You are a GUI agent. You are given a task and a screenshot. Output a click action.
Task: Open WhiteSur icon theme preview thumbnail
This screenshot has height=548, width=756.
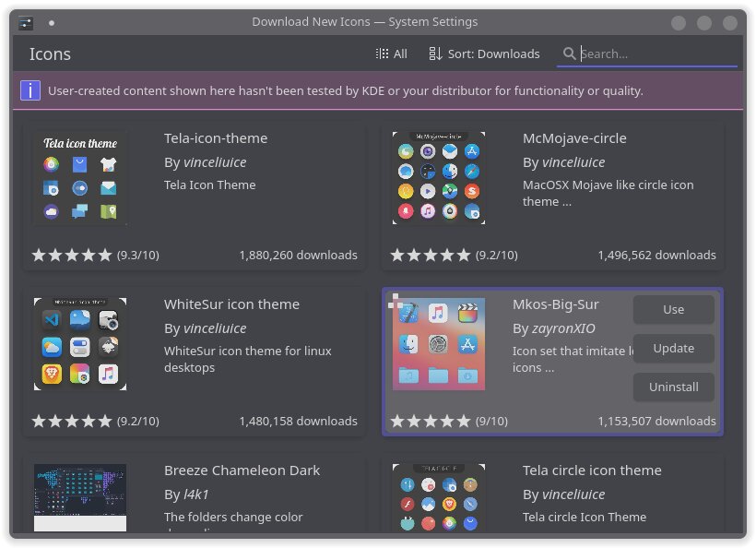coord(80,344)
